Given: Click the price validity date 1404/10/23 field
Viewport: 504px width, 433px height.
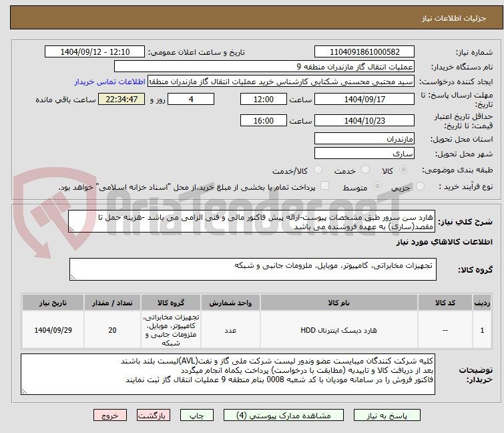Looking at the screenshot, I should (x=364, y=121).
